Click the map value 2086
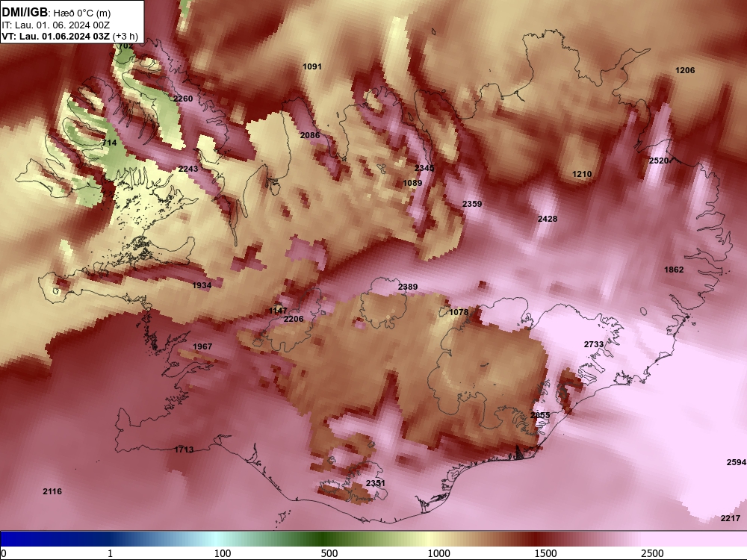This screenshot has height=560, width=747. [x=310, y=135]
